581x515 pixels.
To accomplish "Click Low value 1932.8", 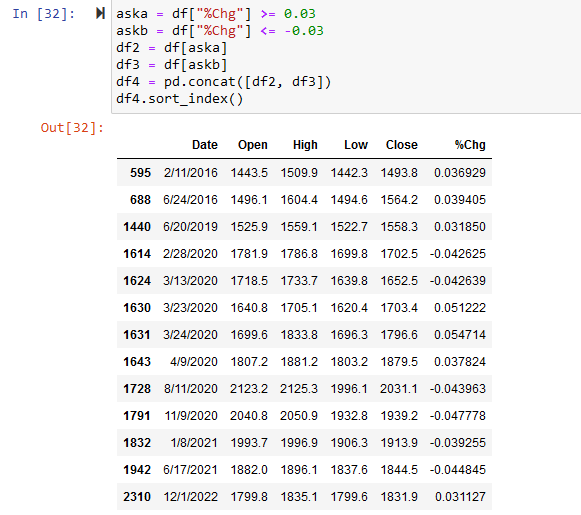I will [x=349, y=416].
